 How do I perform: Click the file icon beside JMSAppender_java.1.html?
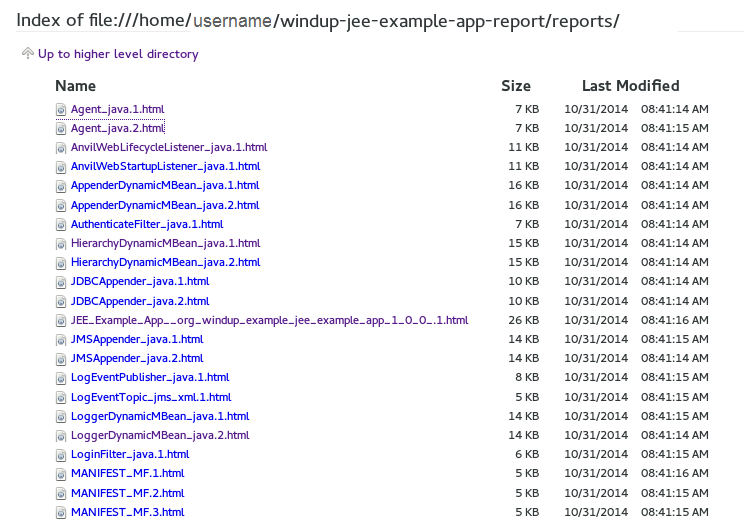click(x=61, y=340)
